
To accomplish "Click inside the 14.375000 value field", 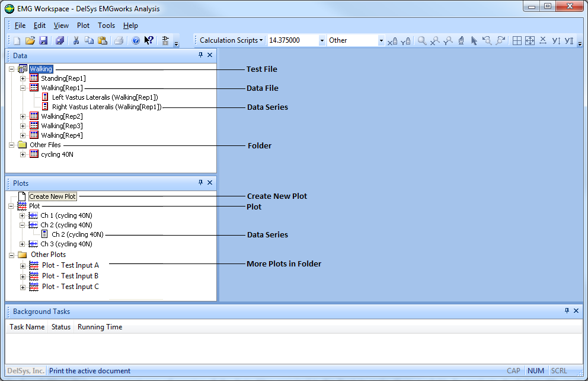I will (x=292, y=40).
